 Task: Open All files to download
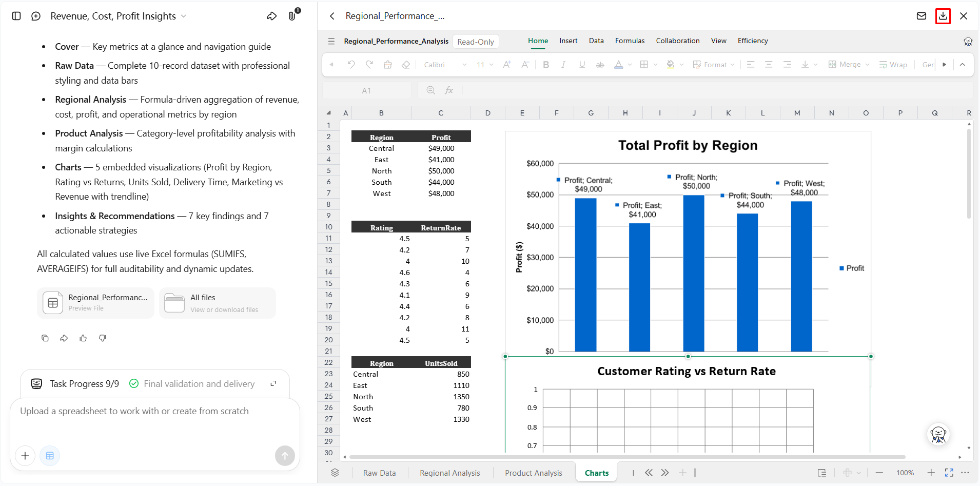218,303
